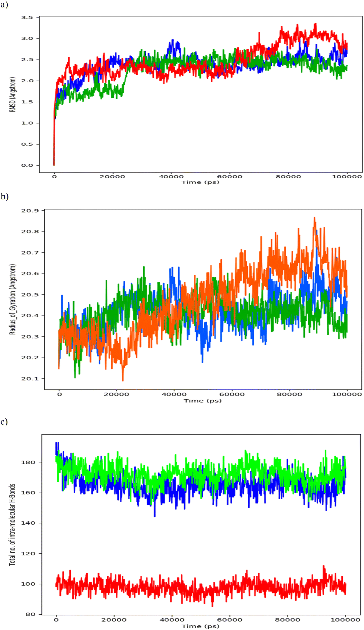Click "60000" x-tick in the H-Bonds plot
364x630 pixels.
coord(230,620)
